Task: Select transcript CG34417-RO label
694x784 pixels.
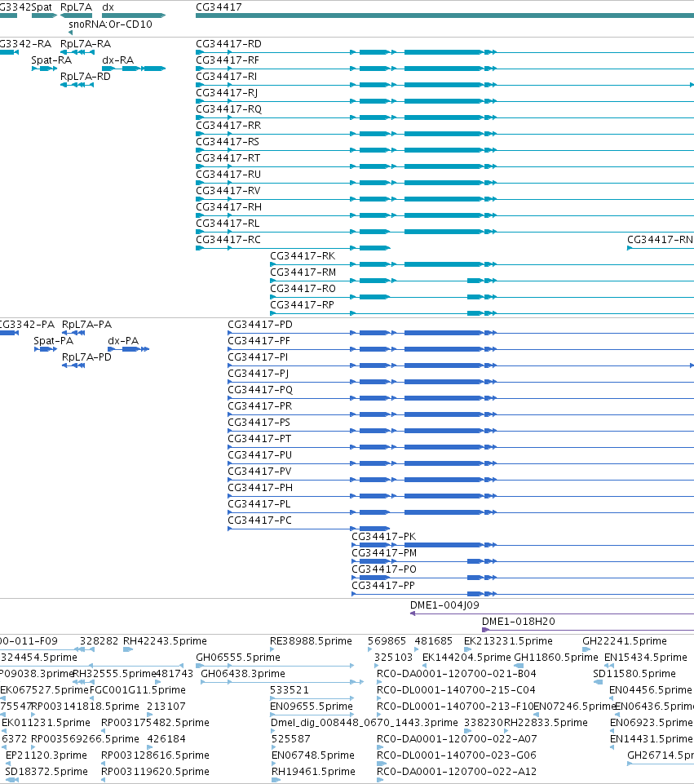Action: (x=303, y=289)
